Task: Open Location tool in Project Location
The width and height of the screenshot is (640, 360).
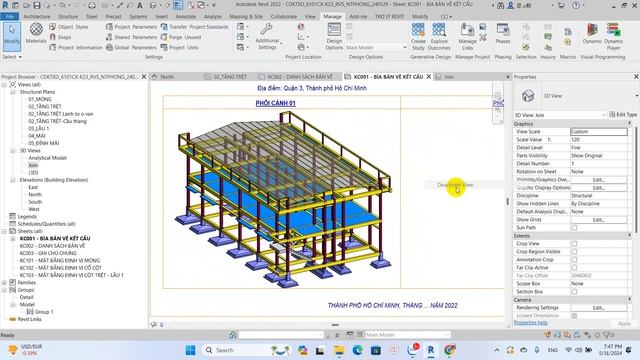Action: [301, 27]
